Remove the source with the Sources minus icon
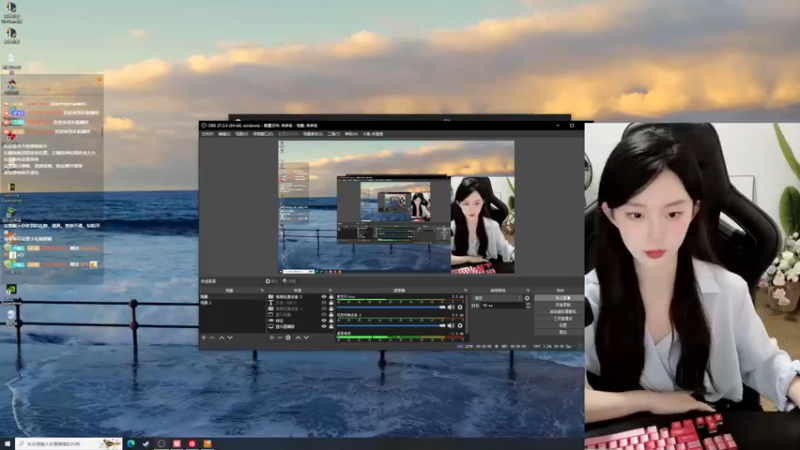Viewport: 800px width, 450px height. 280,338
